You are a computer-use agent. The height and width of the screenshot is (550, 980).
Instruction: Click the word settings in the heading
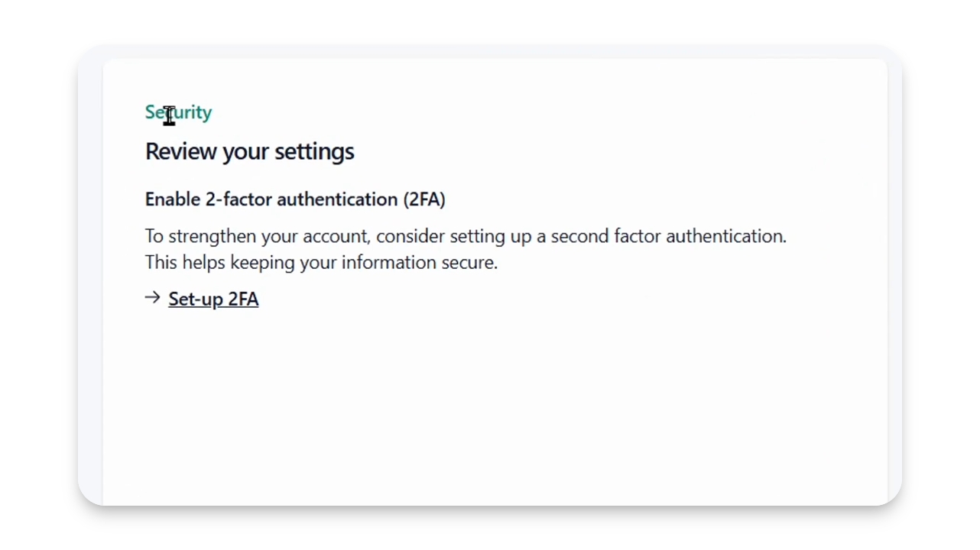(x=314, y=151)
